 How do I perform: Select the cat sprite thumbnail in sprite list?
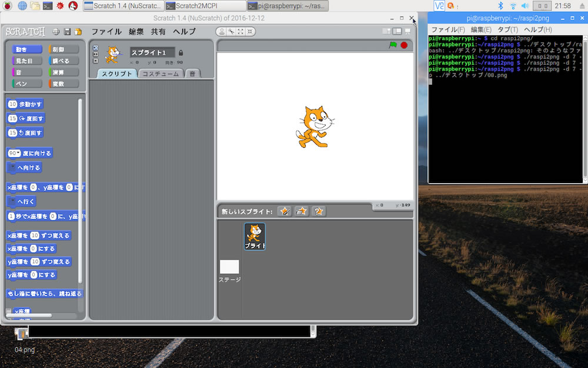click(255, 236)
